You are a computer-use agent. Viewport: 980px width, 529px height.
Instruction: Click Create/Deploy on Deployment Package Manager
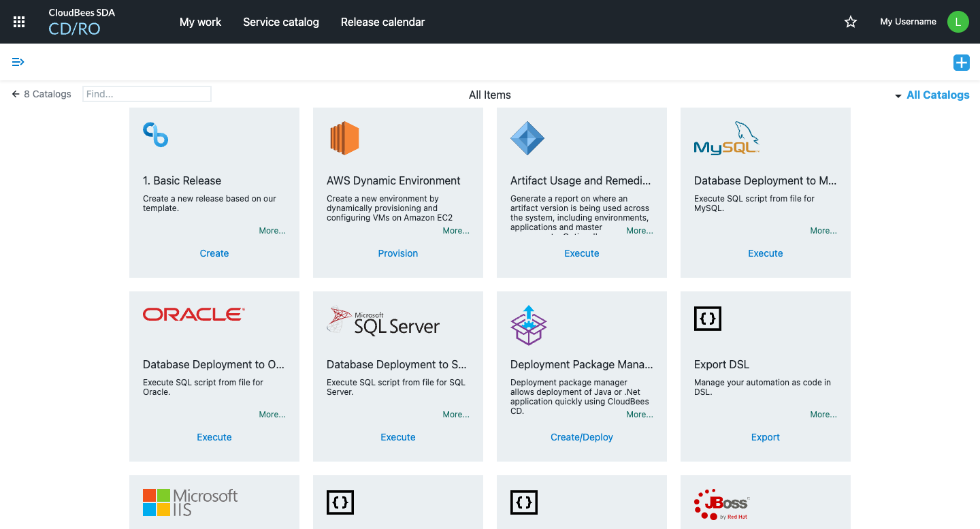[x=582, y=437]
